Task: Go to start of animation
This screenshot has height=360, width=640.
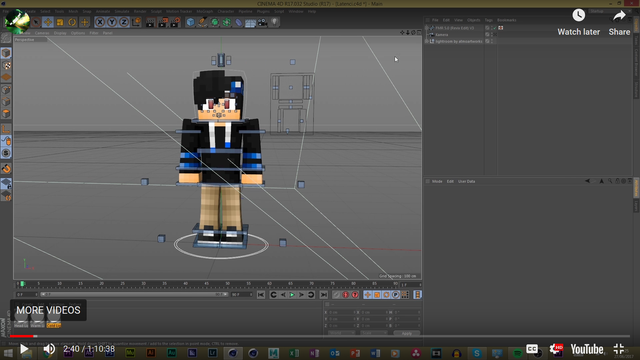Action: click(x=261, y=295)
